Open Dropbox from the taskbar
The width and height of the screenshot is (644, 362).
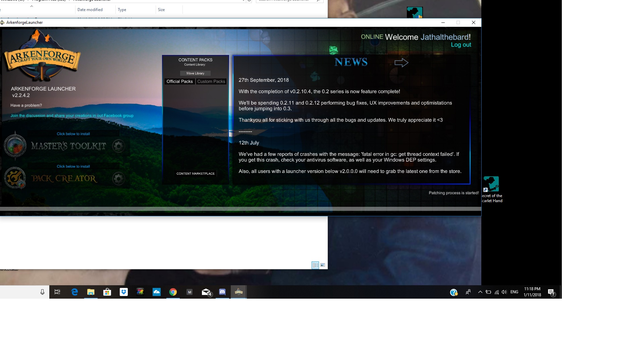(x=124, y=292)
